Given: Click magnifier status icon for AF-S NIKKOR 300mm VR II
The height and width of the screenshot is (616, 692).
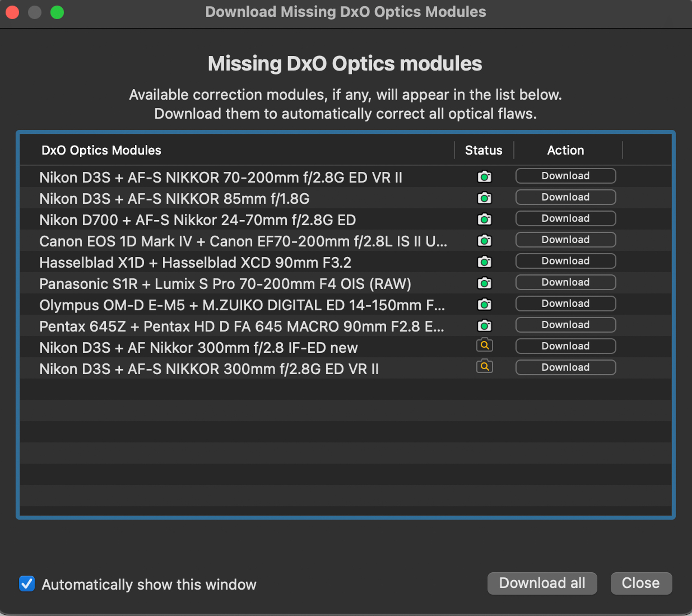Looking at the screenshot, I should point(484,366).
